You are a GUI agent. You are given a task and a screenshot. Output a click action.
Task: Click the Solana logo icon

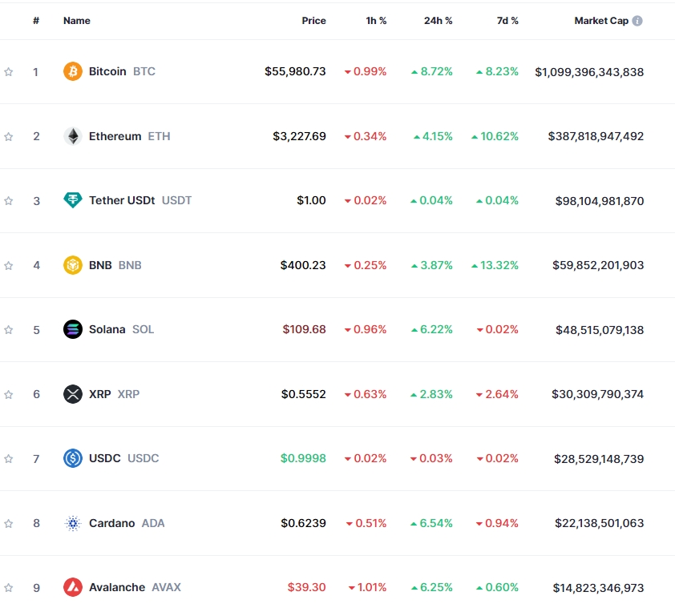click(72, 329)
